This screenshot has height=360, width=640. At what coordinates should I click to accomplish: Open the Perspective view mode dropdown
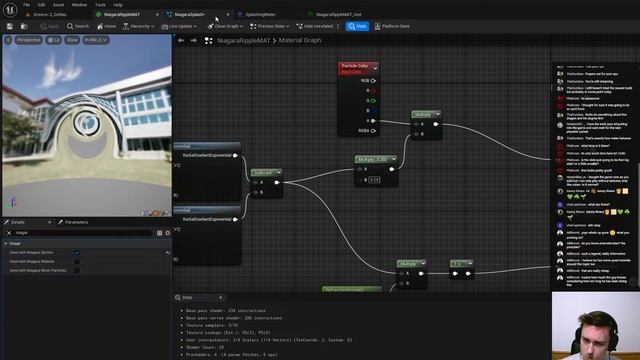point(29,40)
